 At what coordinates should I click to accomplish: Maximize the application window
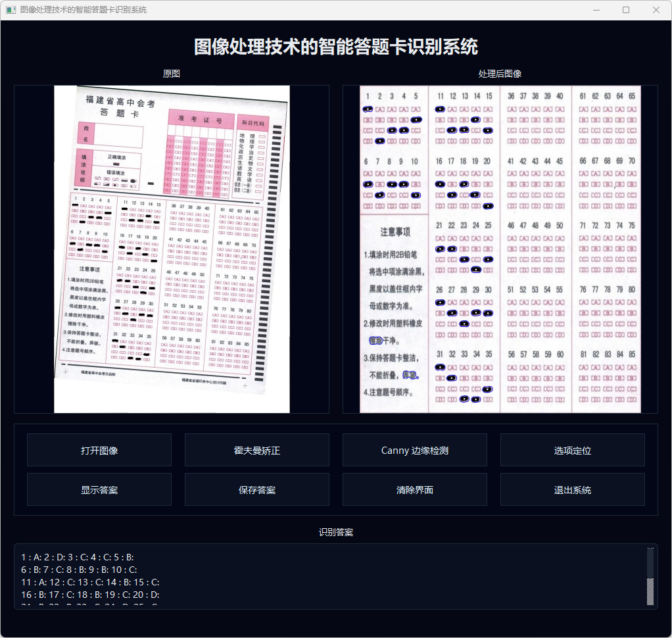626,10
